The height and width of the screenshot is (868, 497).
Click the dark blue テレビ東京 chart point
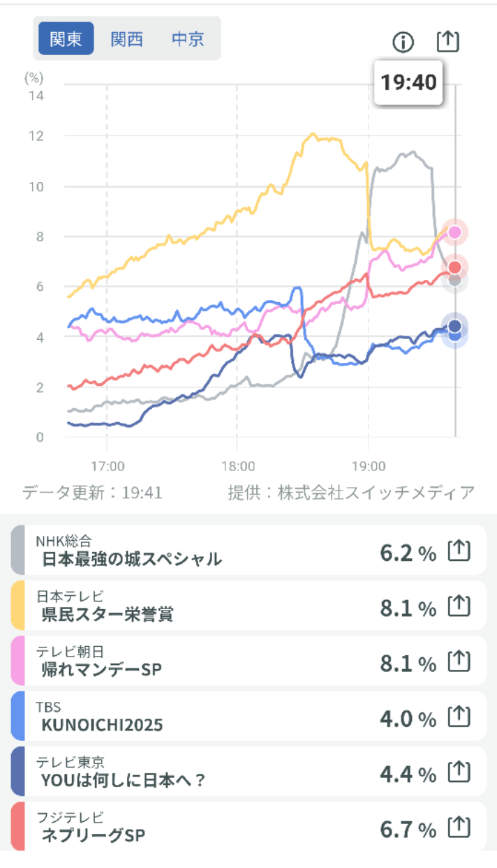[455, 325]
